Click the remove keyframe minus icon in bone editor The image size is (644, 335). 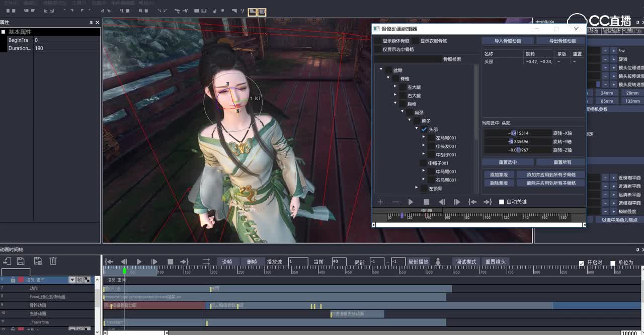[x=395, y=202]
